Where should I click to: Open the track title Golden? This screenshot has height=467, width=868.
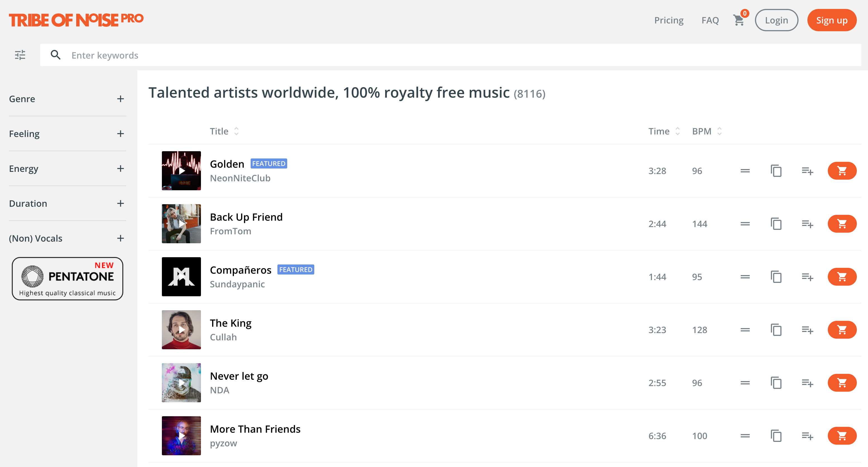point(227,164)
